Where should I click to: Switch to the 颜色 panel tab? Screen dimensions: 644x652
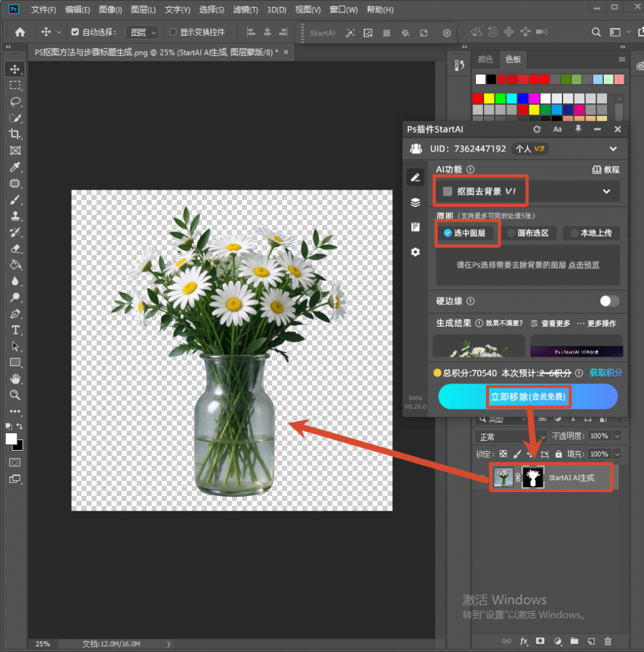485,59
